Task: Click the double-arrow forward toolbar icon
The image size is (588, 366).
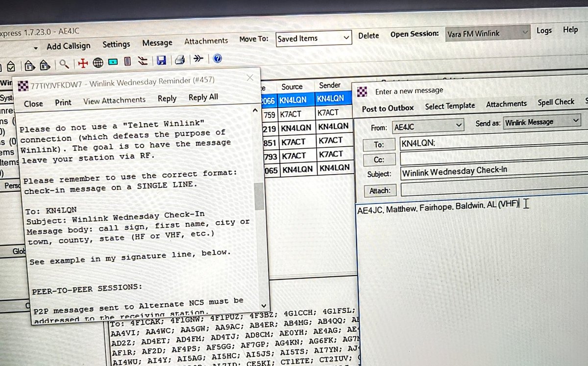Action: tap(198, 59)
